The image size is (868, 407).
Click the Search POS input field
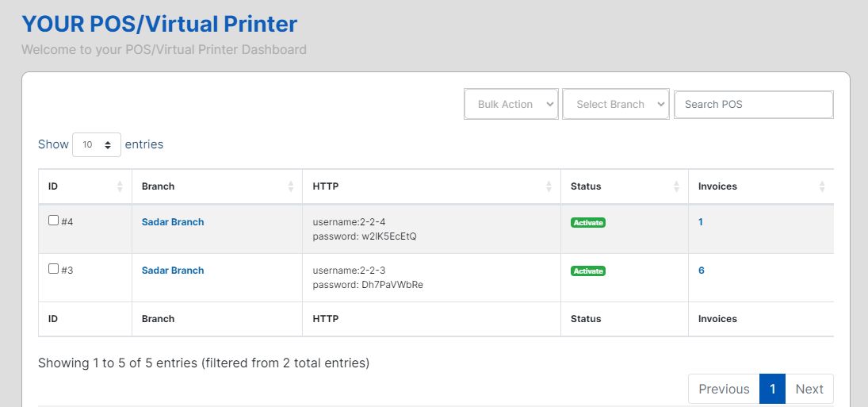tap(753, 104)
